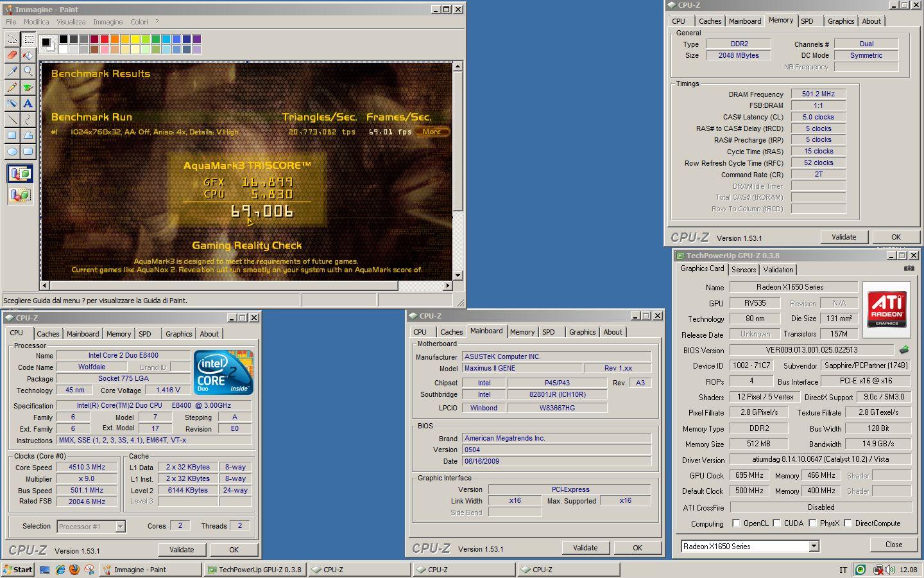Choose the Airbrush spray tool
This screenshot has width=924, height=578.
pos(12,103)
